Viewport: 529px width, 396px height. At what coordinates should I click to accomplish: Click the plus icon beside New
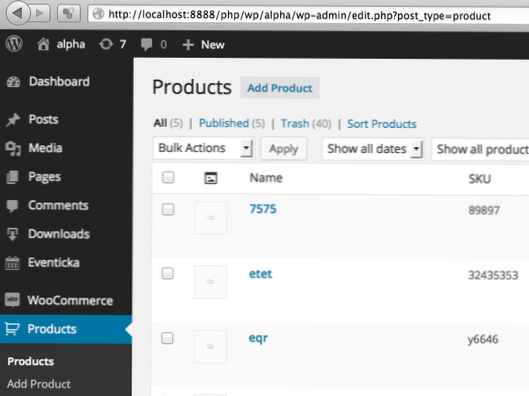pyautogui.click(x=188, y=45)
